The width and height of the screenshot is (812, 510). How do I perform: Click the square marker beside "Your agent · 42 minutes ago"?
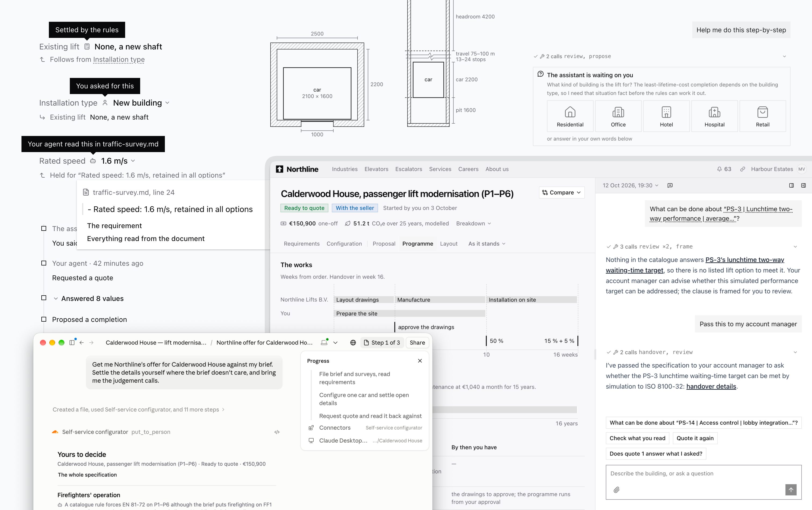coord(44,263)
